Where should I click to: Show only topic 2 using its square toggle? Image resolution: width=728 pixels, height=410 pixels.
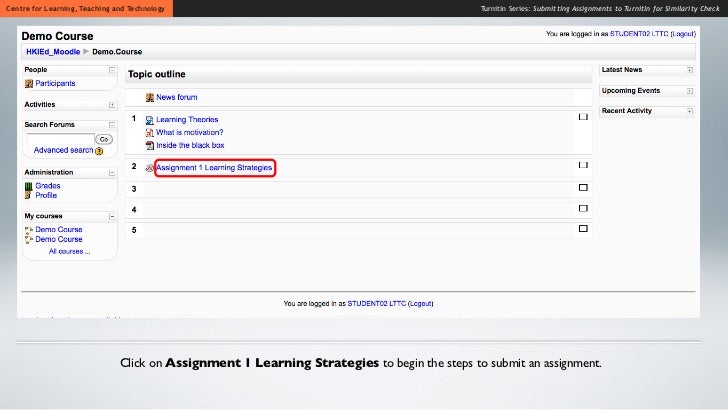pyautogui.click(x=583, y=165)
